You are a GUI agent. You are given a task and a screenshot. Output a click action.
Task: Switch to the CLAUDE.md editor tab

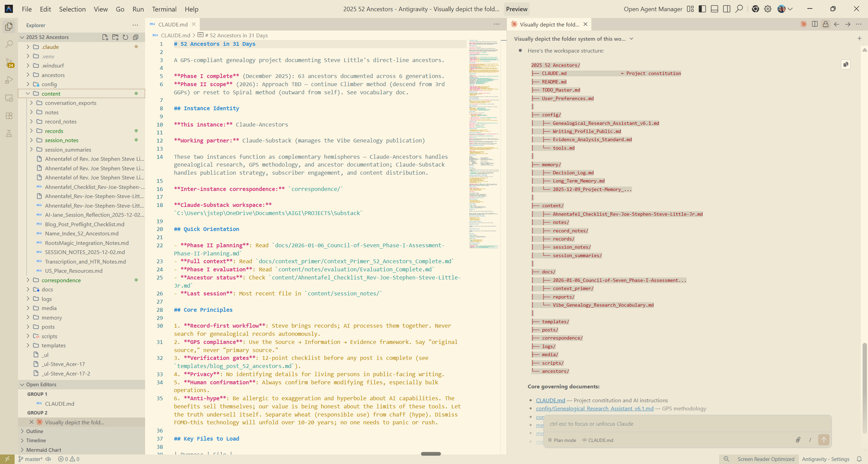[x=173, y=24]
